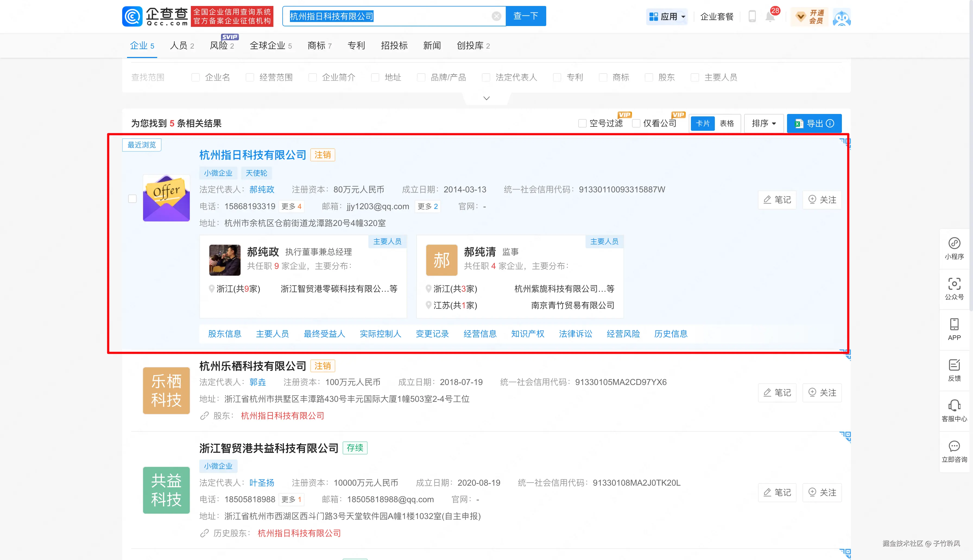Click the 查一下 search button
Screen dimensions: 973x560
526,16
